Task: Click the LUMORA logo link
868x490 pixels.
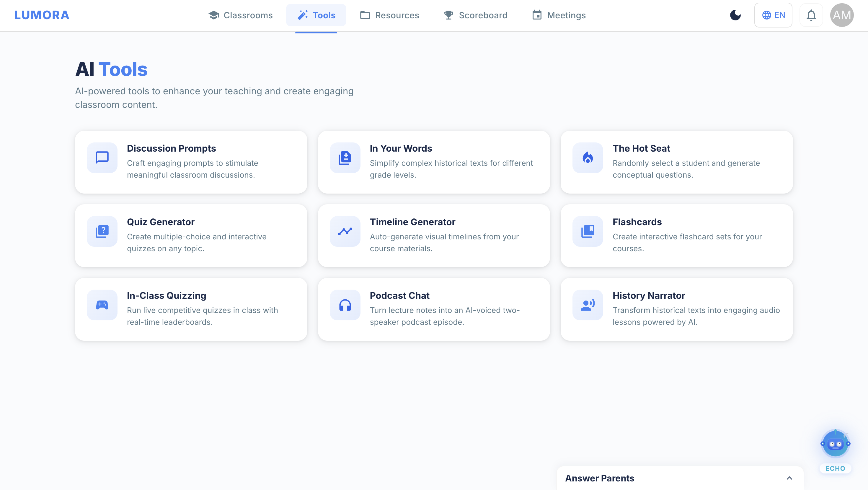Action: point(42,15)
